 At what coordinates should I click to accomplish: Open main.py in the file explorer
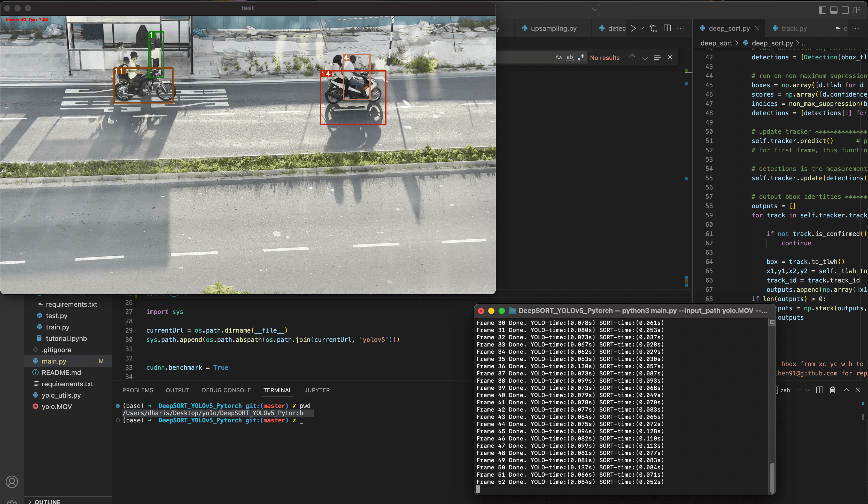pos(54,361)
